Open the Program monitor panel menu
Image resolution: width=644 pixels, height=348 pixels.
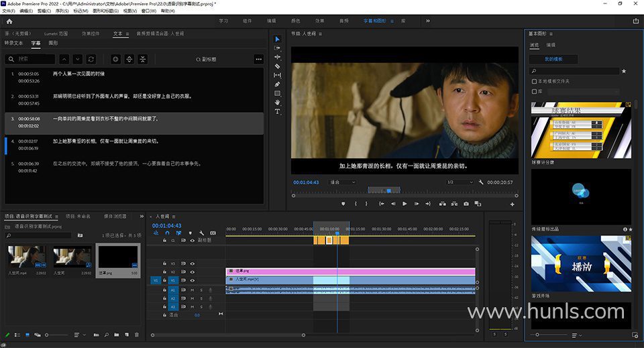320,34
